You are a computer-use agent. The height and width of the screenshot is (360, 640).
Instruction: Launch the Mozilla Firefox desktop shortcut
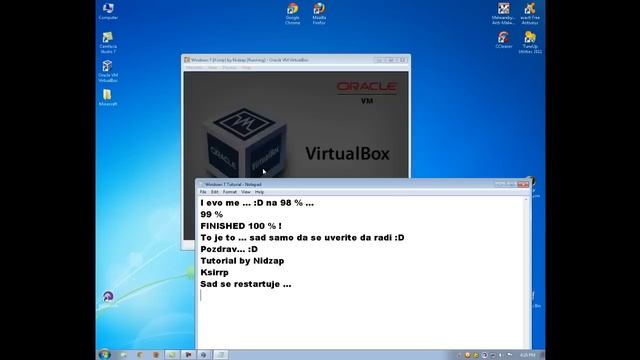319,13
